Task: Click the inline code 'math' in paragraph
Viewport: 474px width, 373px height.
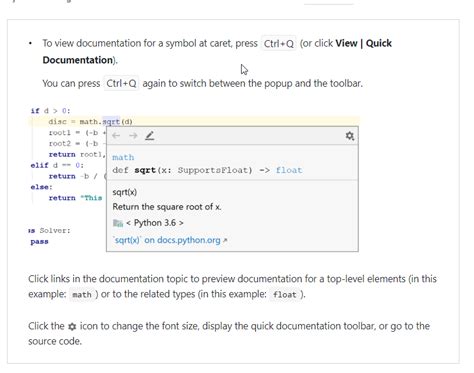Action: coord(82,295)
